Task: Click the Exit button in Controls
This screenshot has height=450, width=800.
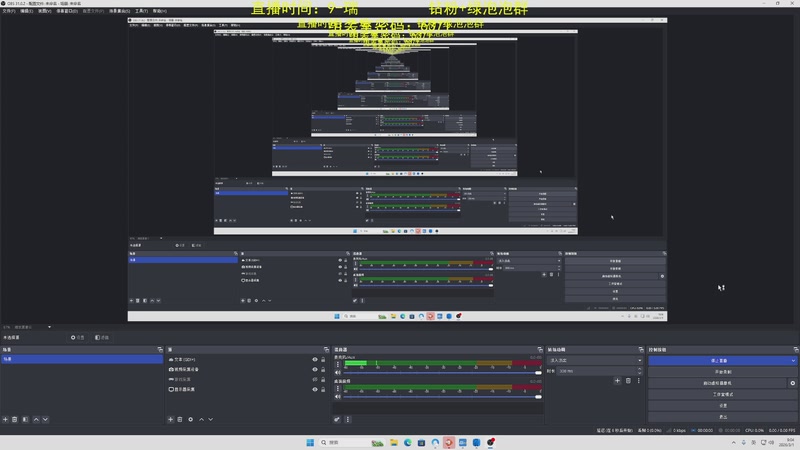Action: pos(722,417)
